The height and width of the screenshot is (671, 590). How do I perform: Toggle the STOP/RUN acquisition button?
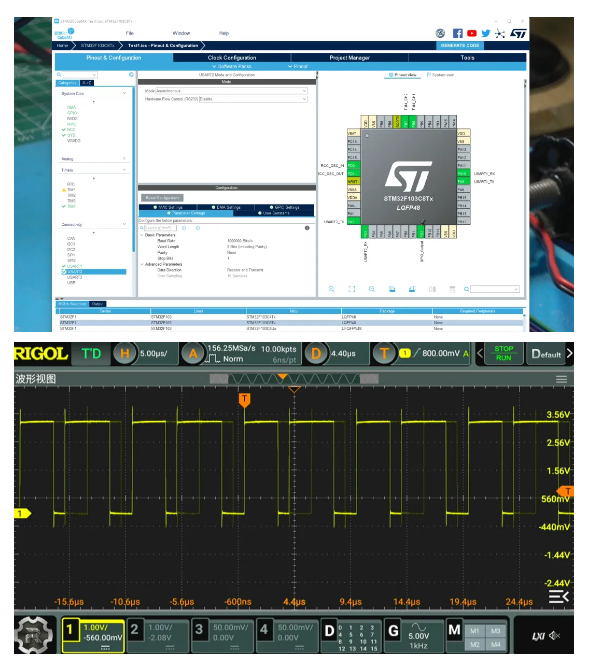[504, 353]
